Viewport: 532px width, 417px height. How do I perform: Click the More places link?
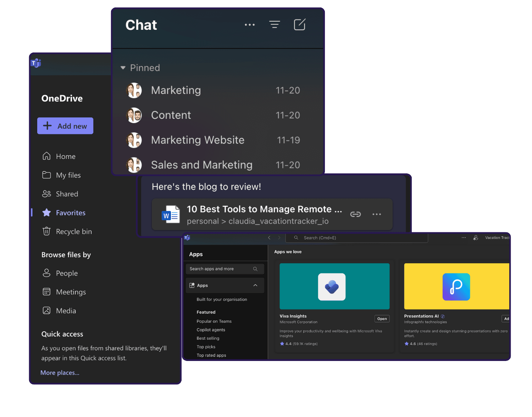(x=60, y=373)
